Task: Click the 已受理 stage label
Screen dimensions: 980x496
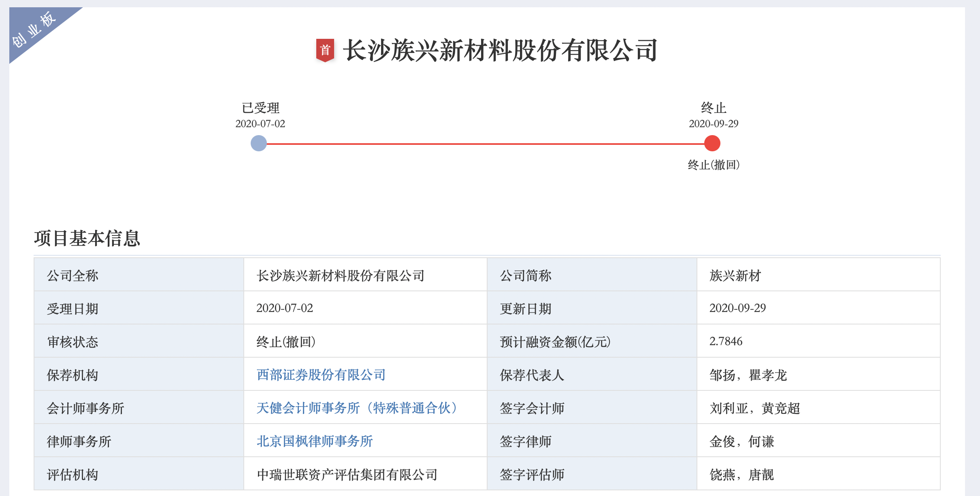Action: tap(260, 108)
